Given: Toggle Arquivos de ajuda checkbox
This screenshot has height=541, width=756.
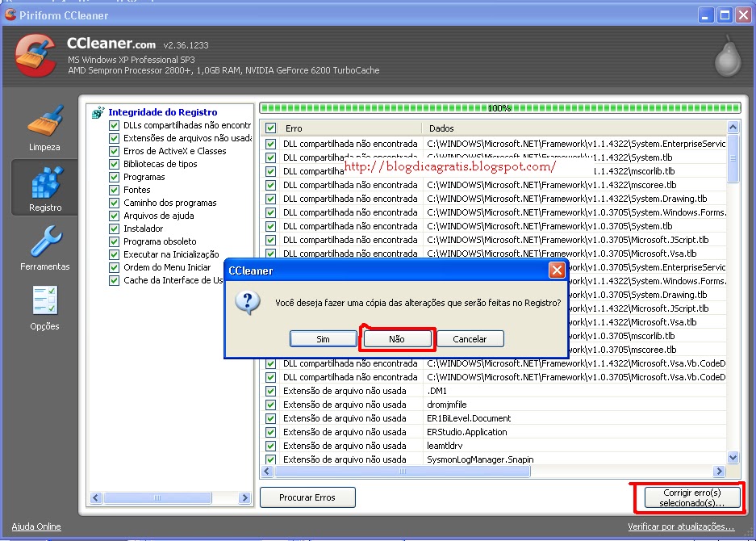Looking at the screenshot, I should (x=115, y=216).
